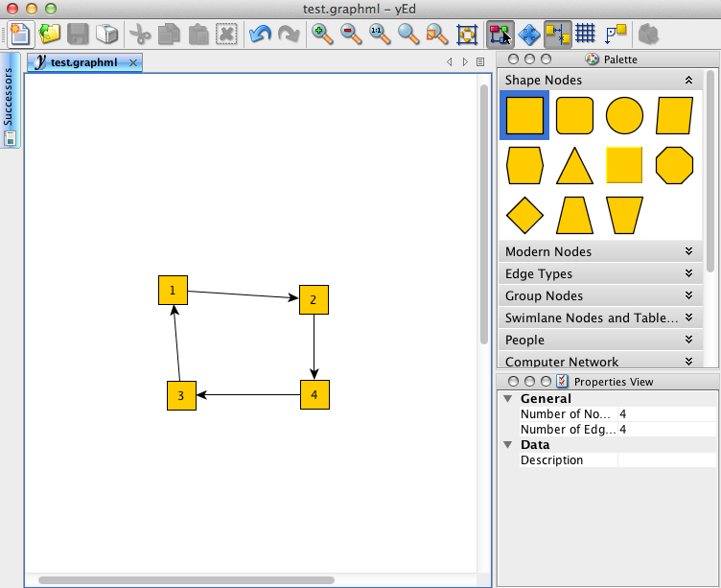Click the Fit Content icon in toolbar

click(x=467, y=35)
